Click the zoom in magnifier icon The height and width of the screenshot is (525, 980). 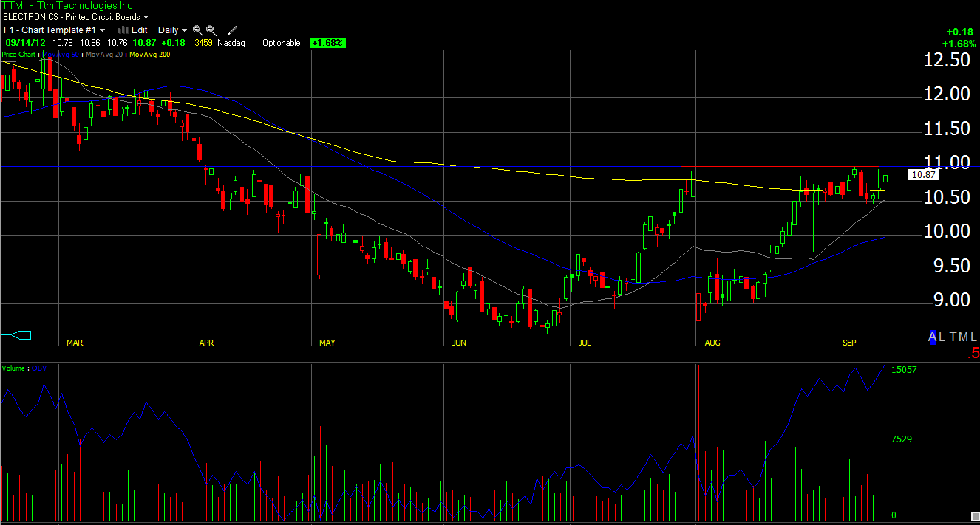point(197,30)
